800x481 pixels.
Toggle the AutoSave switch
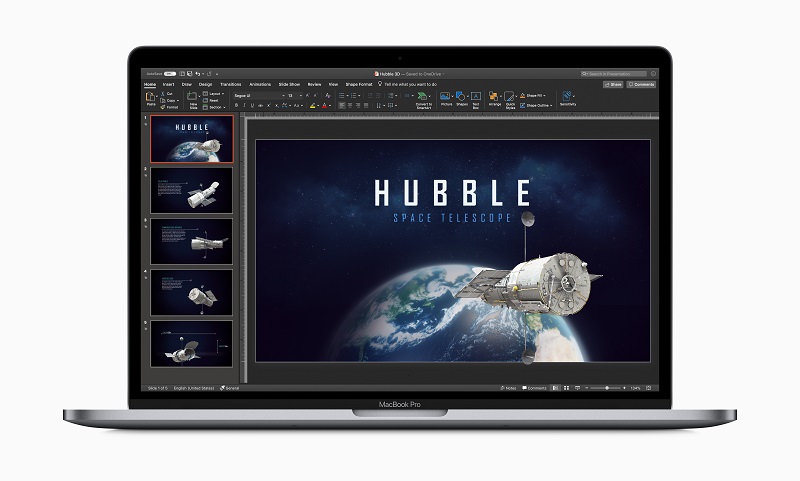click(170, 74)
